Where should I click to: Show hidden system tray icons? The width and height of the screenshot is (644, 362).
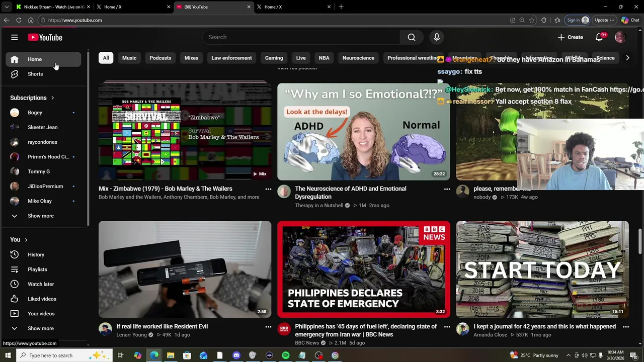[x=570, y=355]
